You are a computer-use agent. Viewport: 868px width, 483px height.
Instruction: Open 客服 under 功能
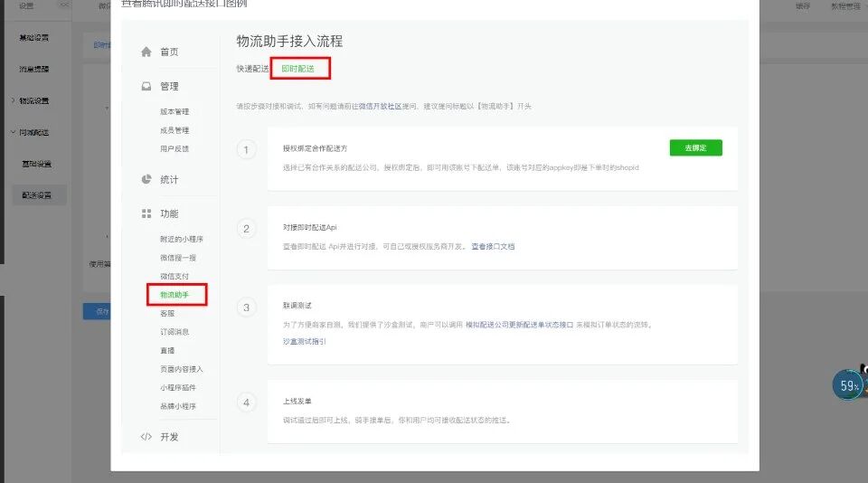coord(167,313)
